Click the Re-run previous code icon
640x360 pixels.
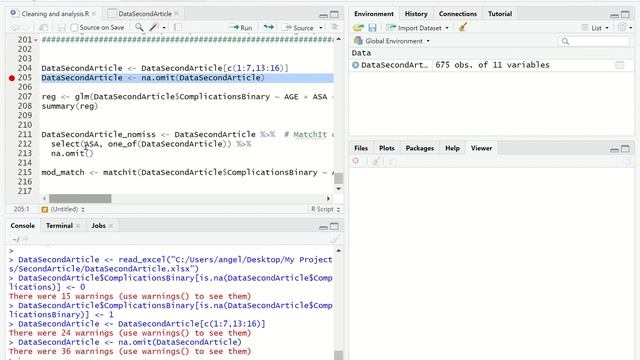point(269,27)
